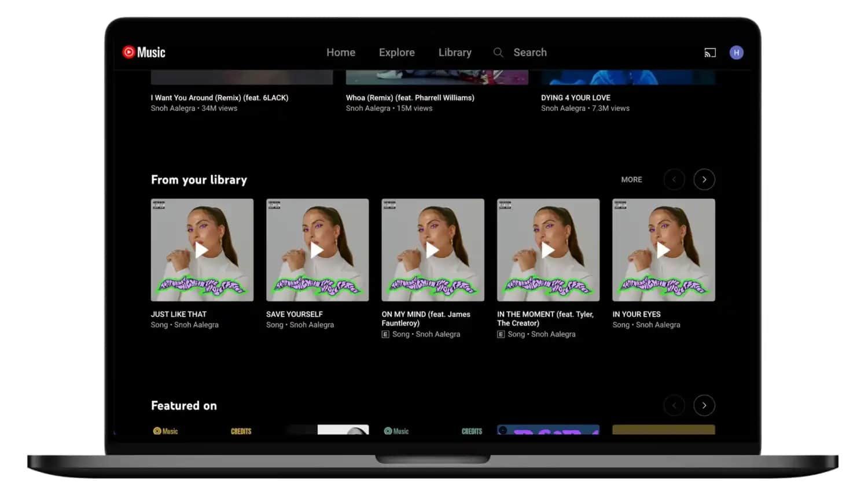The image size is (868, 495).
Task: Play IN THE MOMENT featuring Tyler, The Creator
Action: 547,250
